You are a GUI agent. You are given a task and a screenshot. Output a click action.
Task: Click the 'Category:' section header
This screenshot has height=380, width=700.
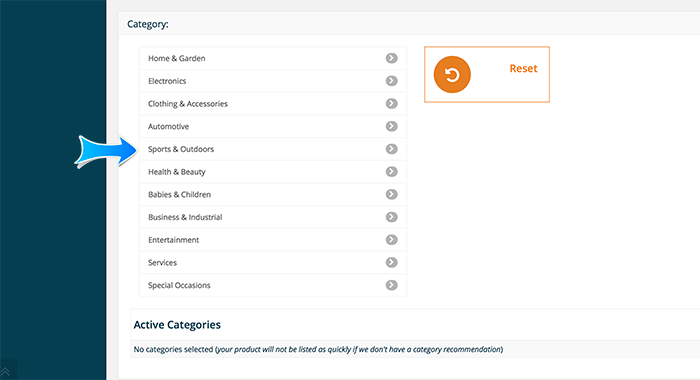[148, 24]
